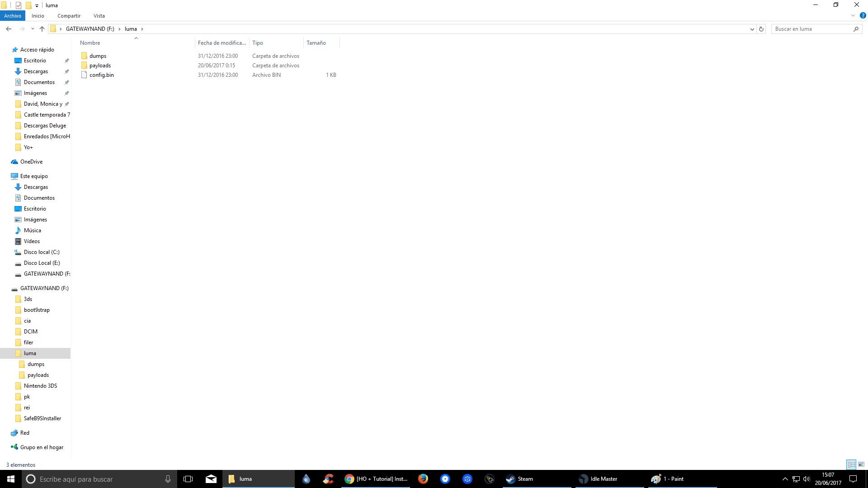Viewport: 868px width, 488px height.
Task: Click the Task View taskbar icon
Action: (188, 479)
